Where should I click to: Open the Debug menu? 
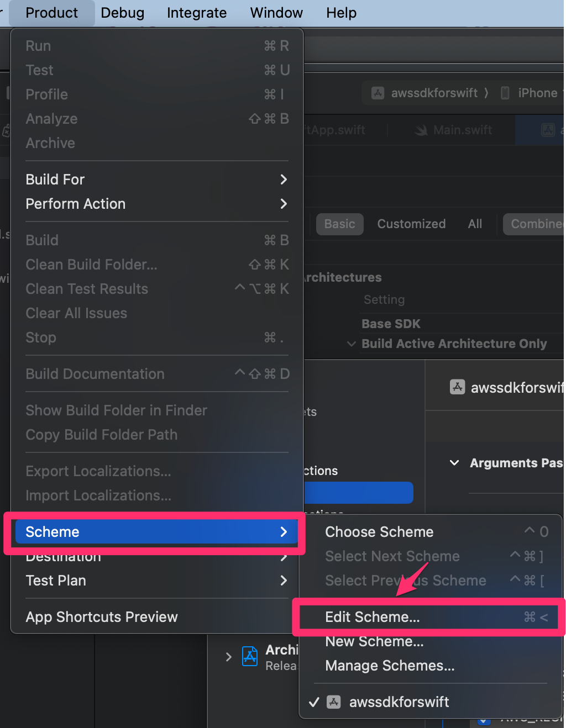[x=122, y=13]
